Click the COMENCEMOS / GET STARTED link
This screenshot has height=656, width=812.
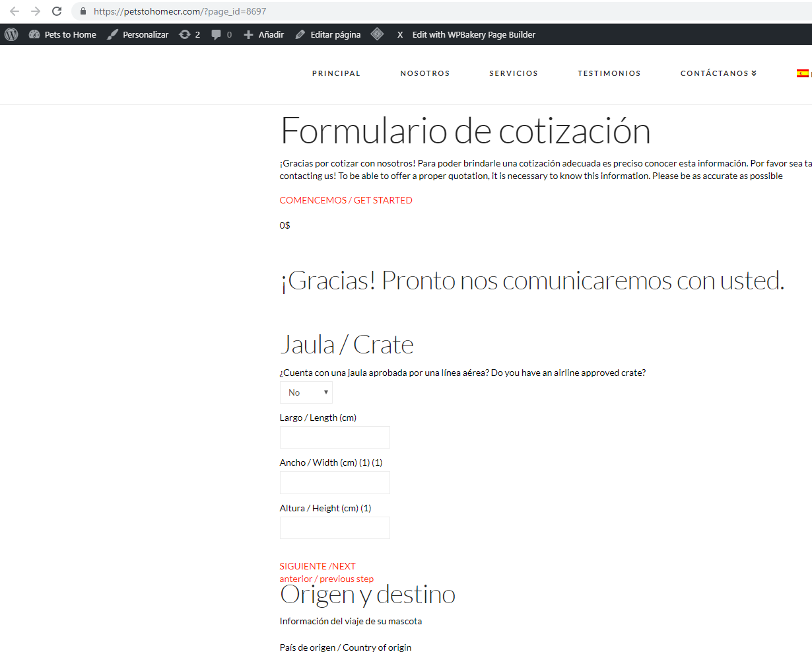tap(346, 200)
